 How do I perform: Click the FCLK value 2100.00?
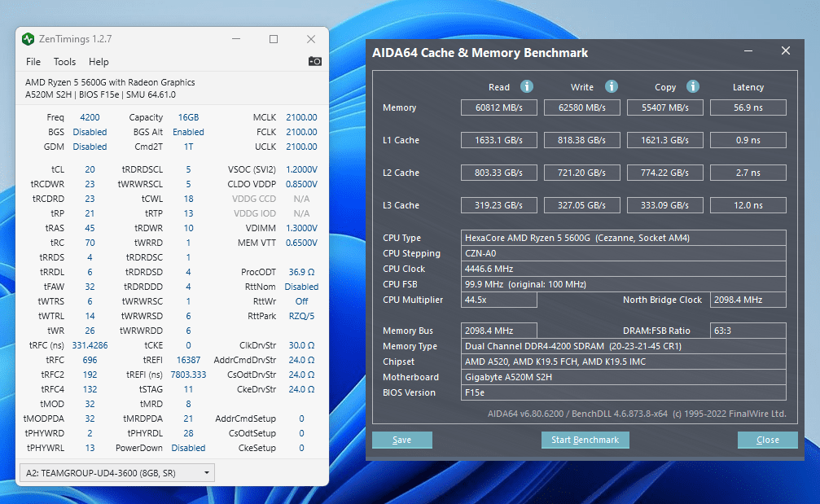(x=301, y=132)
